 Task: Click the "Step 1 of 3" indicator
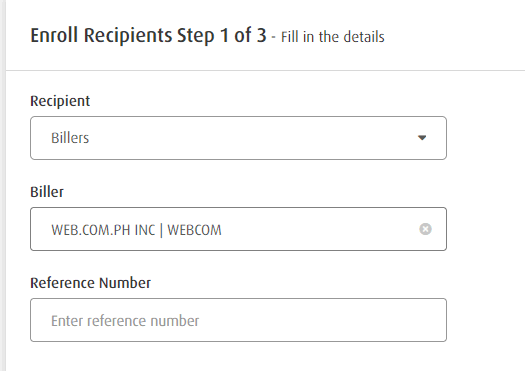[221, 35]
